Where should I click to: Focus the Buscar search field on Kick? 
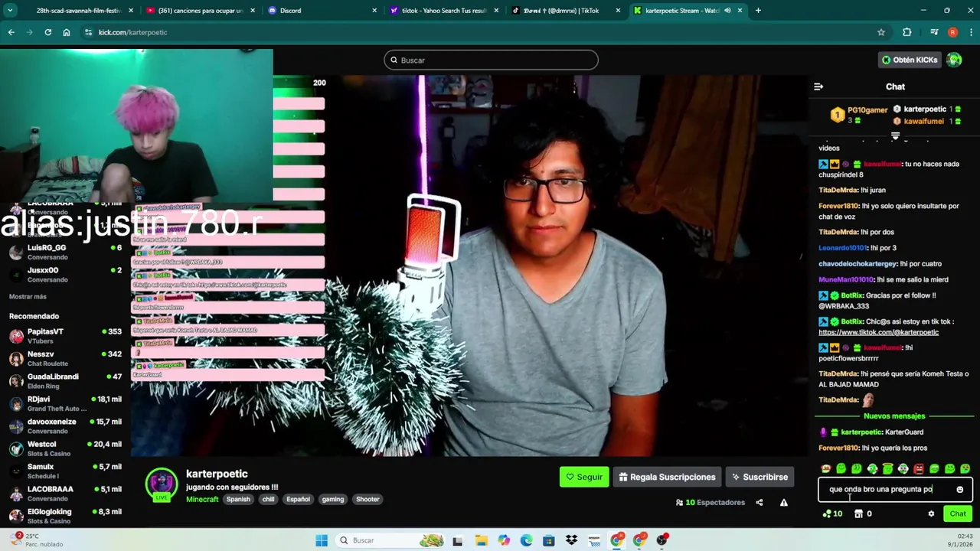pyautogui.click(x=491, y=60)
